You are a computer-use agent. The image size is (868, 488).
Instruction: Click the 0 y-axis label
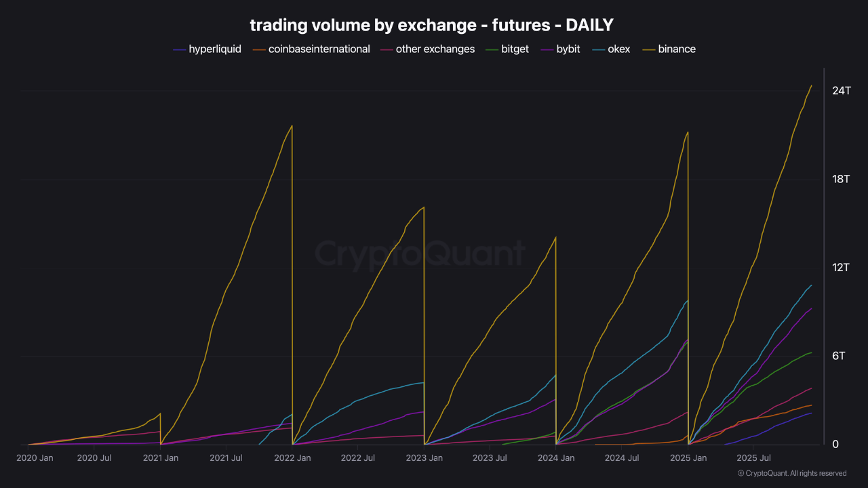pos(835,444)
